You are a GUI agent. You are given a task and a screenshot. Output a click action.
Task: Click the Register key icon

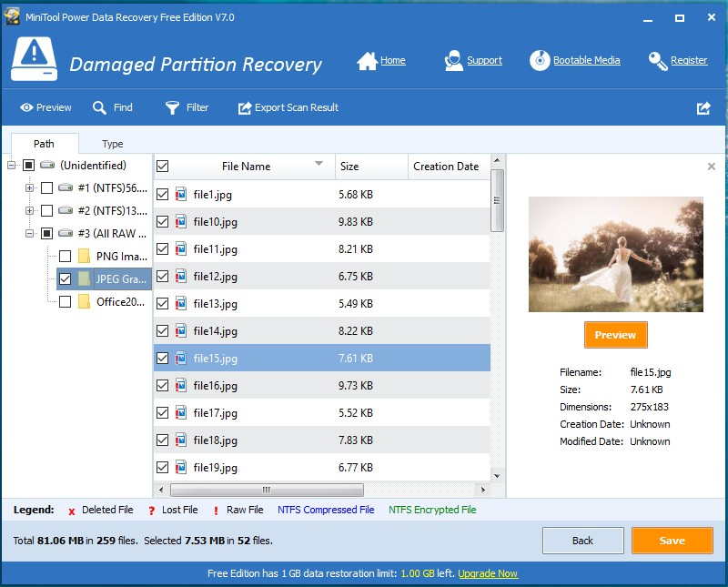click(x=657, y=61)
